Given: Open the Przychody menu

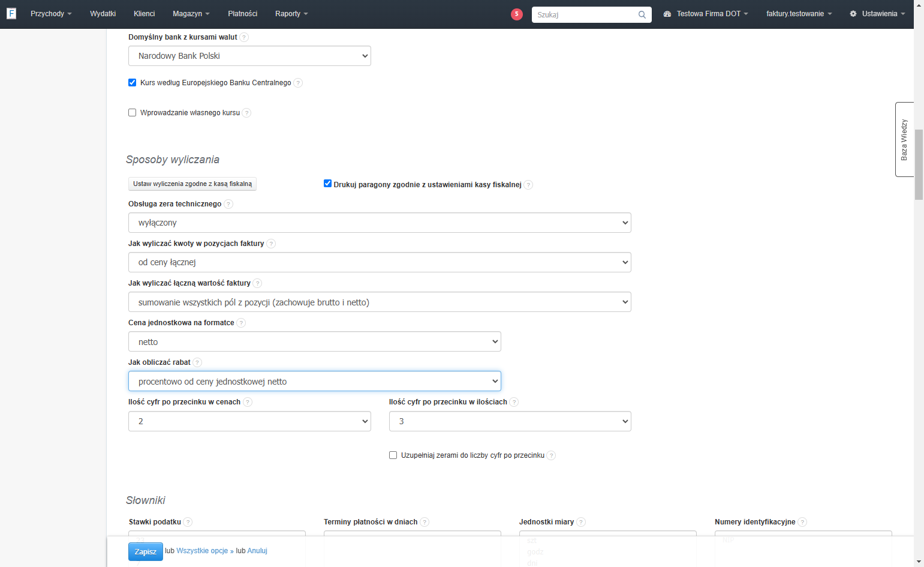Looking at the screenshot, I should tap(51, 14).
